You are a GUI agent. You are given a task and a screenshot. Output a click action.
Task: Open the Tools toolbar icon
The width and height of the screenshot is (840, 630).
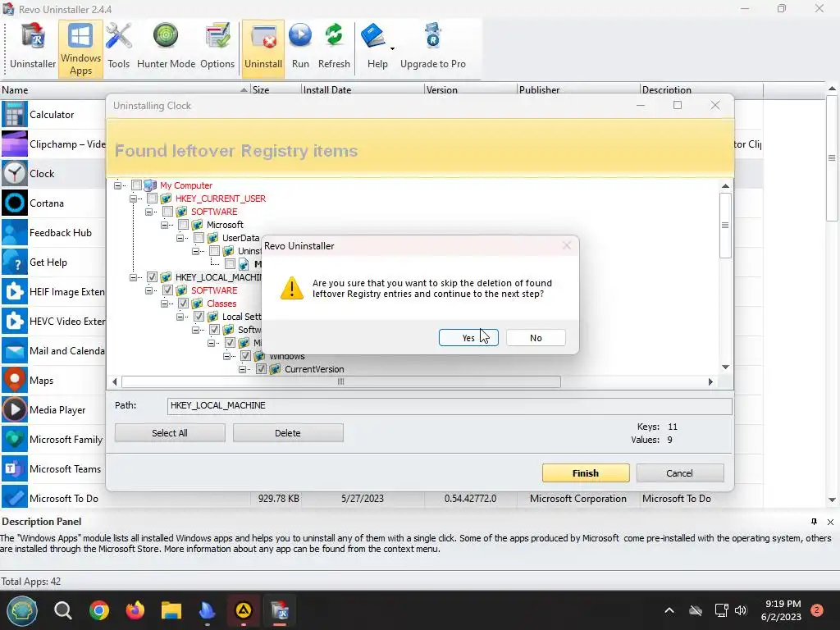point(118,47)
